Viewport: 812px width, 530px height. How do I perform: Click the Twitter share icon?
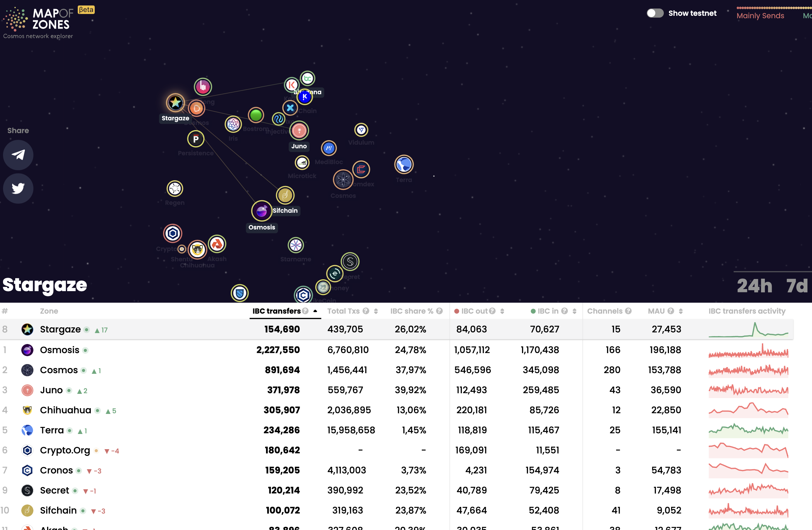point(18,188)
